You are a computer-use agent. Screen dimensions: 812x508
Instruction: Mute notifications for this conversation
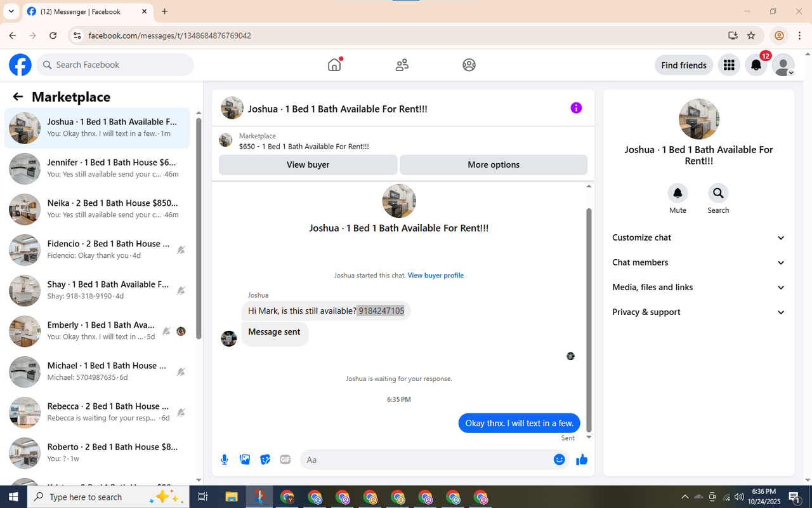click(678, 192)
